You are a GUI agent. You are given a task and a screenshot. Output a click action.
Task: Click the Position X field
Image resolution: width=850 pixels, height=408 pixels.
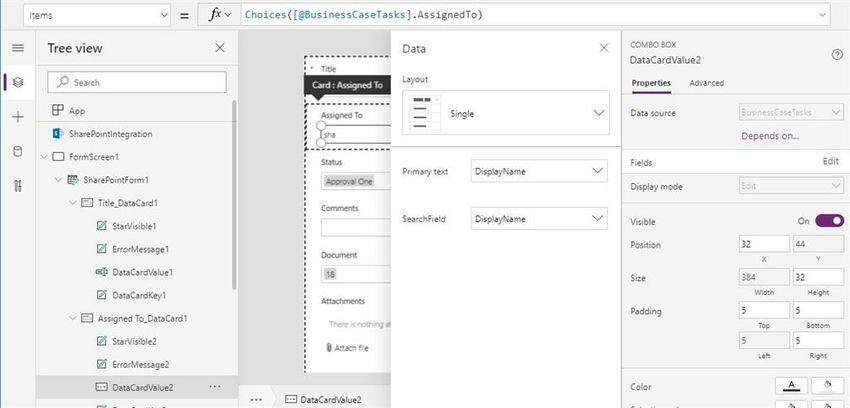coord(764,244)
